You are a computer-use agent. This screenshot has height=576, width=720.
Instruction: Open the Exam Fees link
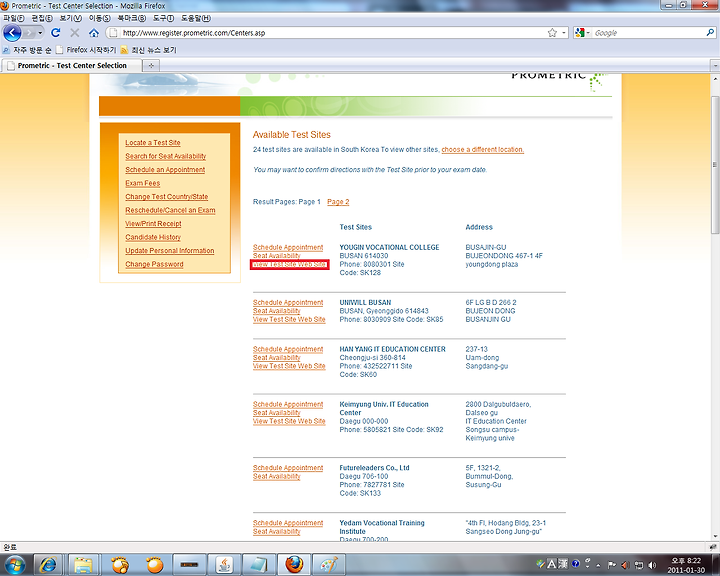(143, 183)
